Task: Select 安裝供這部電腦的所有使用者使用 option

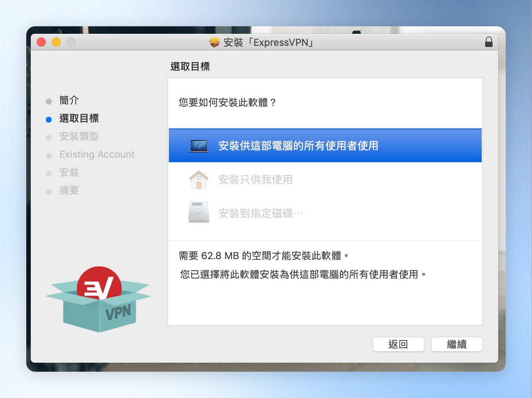Action: click(325, 146)
